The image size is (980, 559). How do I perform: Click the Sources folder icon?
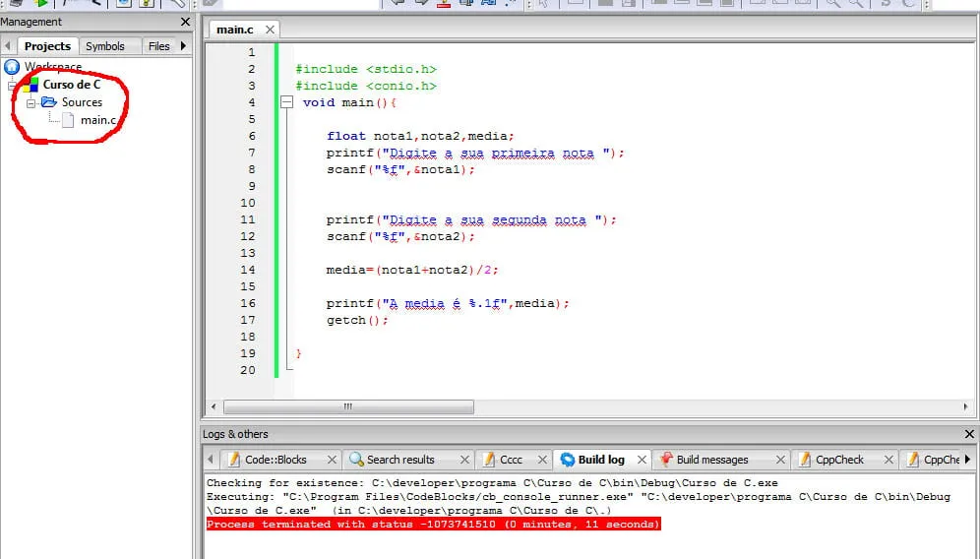(48, 102)
